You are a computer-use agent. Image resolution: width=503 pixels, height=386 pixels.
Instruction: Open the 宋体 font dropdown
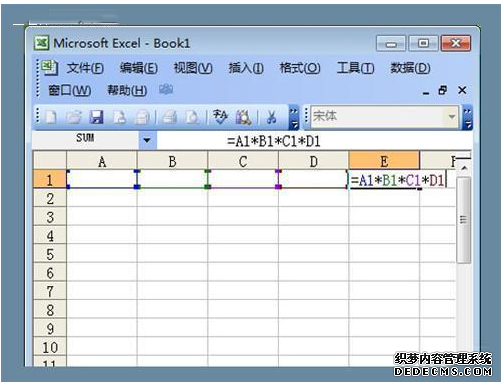(452, 117)
